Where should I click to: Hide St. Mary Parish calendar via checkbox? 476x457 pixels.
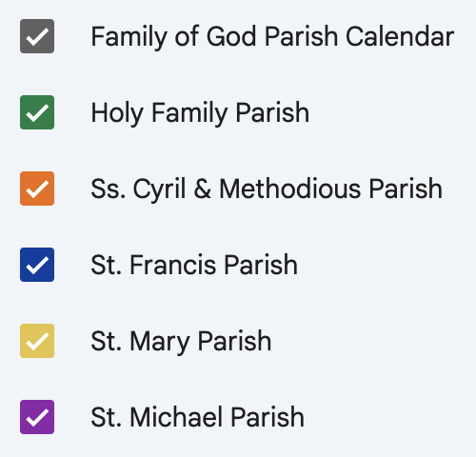[x=37, y=341]
